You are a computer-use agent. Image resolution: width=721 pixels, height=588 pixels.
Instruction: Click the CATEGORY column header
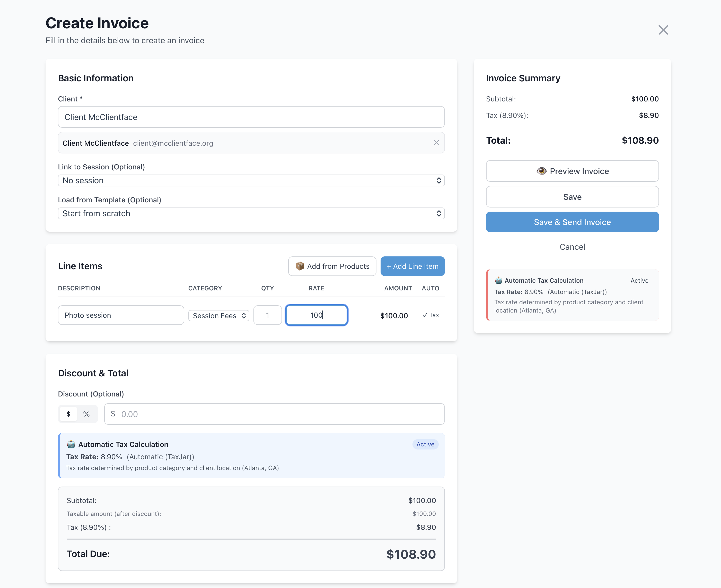(205, 288)
